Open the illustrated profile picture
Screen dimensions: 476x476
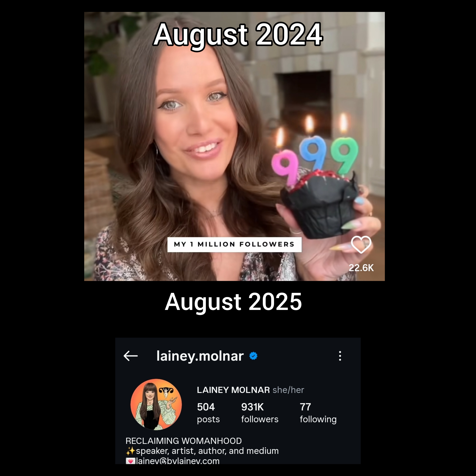(156, 404)
